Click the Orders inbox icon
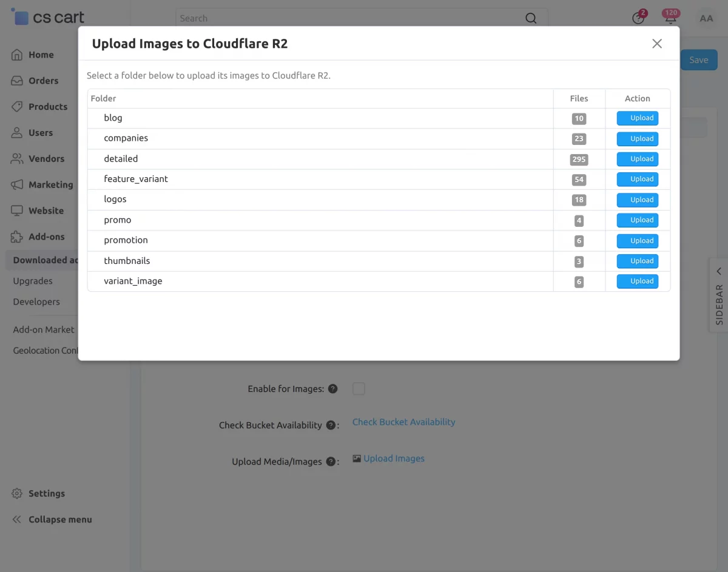This screenshot has height=572, width=728. click(17, 81)
